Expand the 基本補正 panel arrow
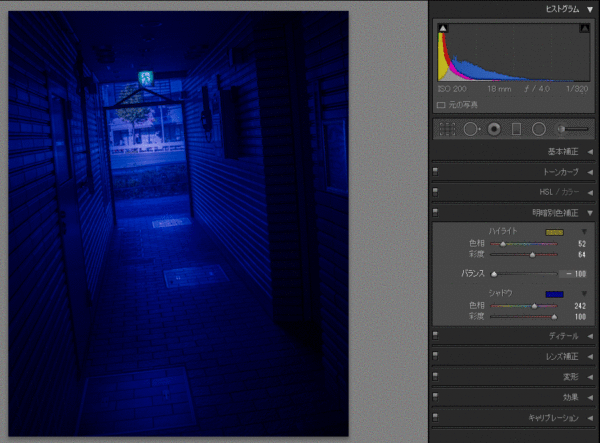 coord(590,152)
